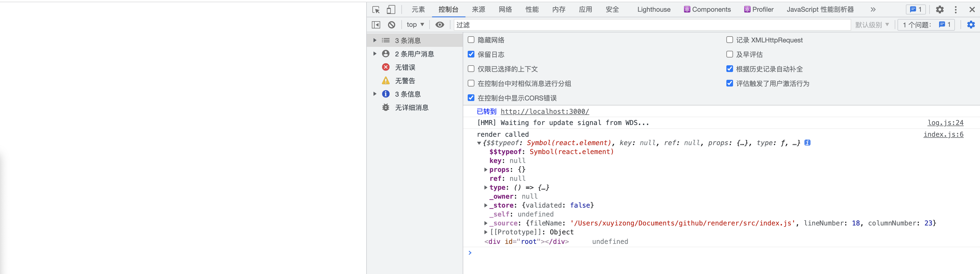
Task: Open the http://localhost:3000/ link
Action: coord(545,111)
